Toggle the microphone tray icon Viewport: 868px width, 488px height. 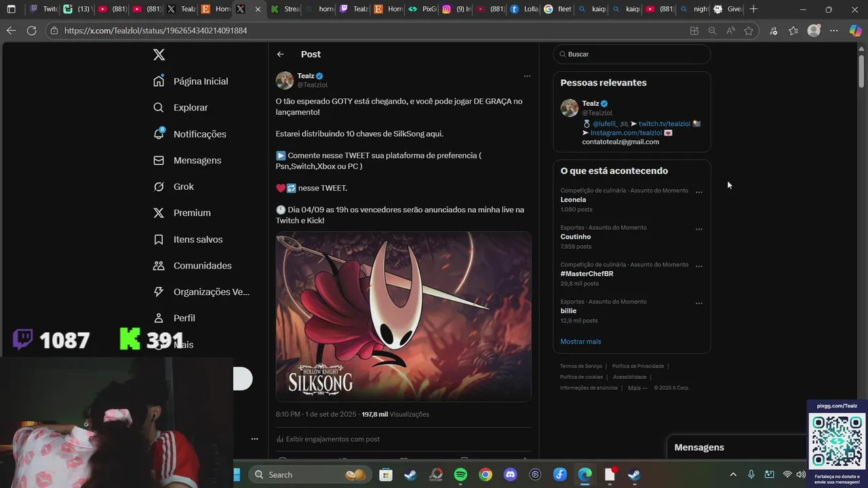tap(751, 474)
